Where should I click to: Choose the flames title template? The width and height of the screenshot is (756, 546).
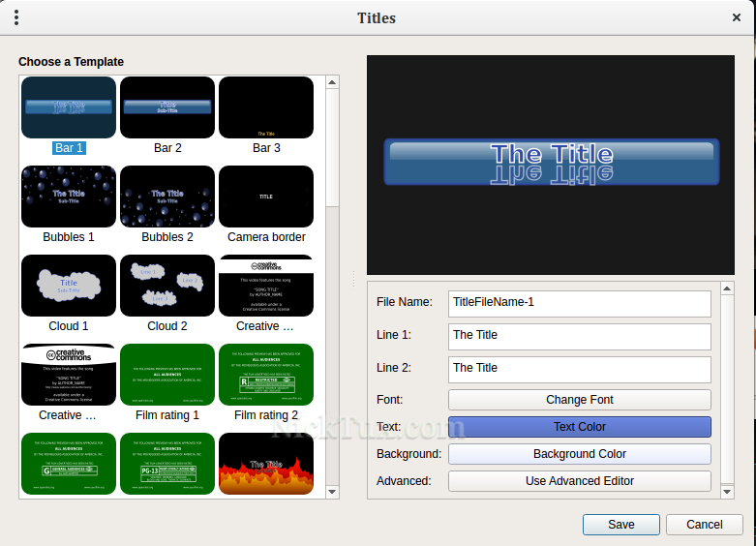tap(266, 464)
